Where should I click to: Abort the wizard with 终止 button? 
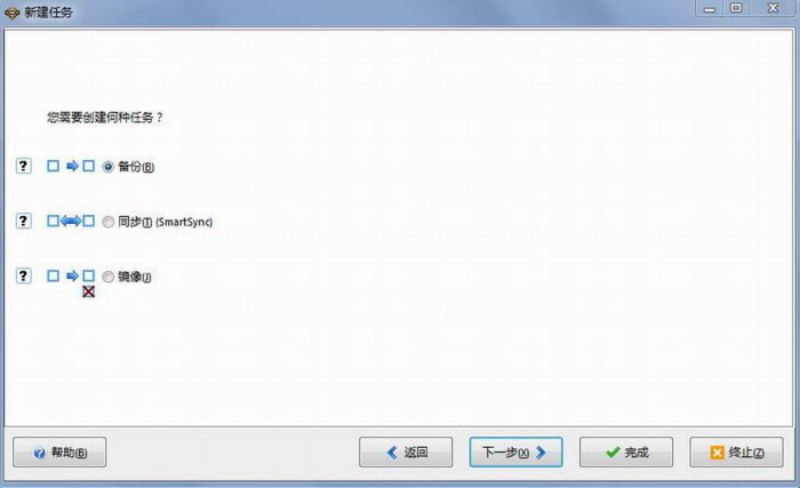coord(736,452)
